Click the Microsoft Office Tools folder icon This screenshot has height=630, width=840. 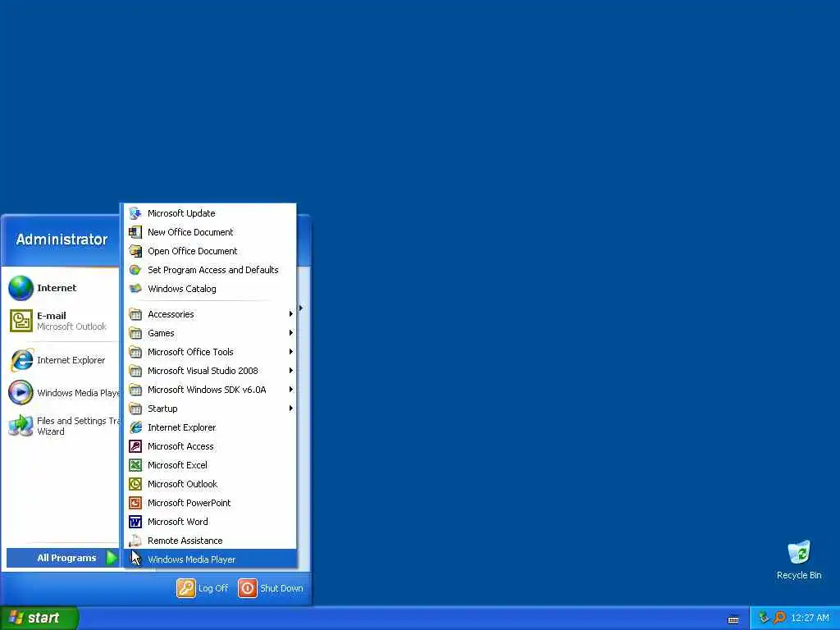135,352
